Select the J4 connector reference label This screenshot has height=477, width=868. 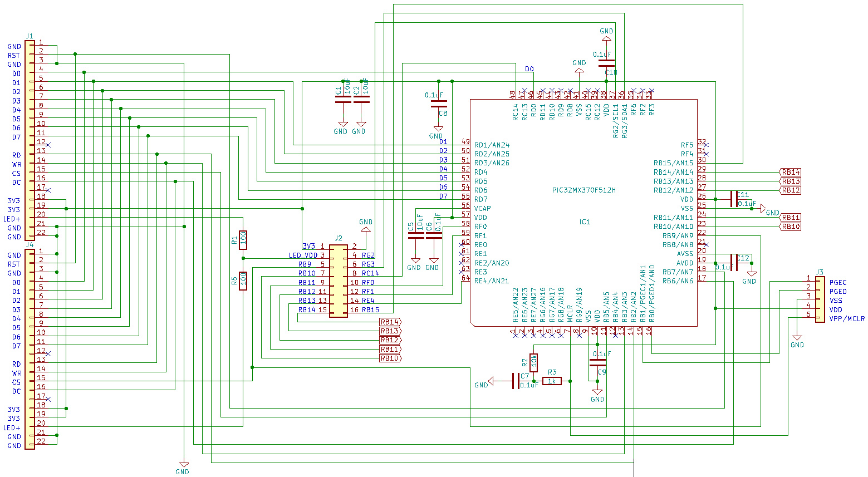30,245
